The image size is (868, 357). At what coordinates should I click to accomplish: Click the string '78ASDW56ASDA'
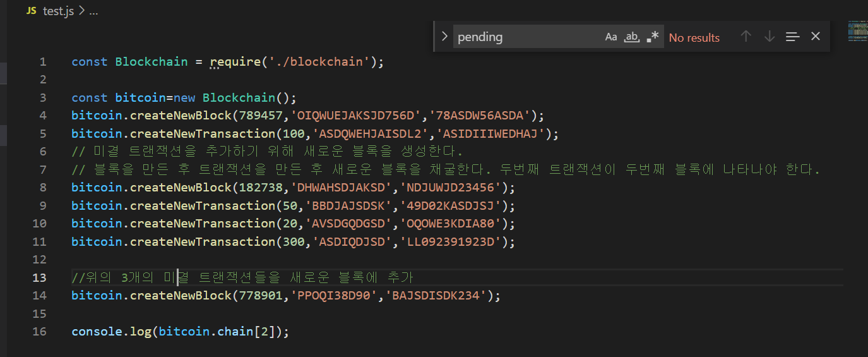click(480, 116)
